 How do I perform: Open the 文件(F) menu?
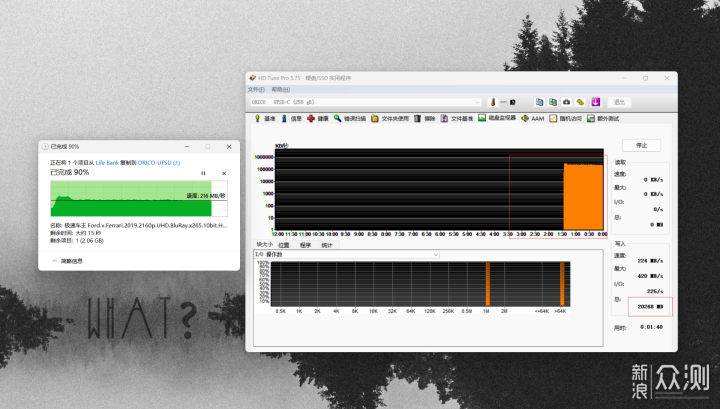point(256,90)
